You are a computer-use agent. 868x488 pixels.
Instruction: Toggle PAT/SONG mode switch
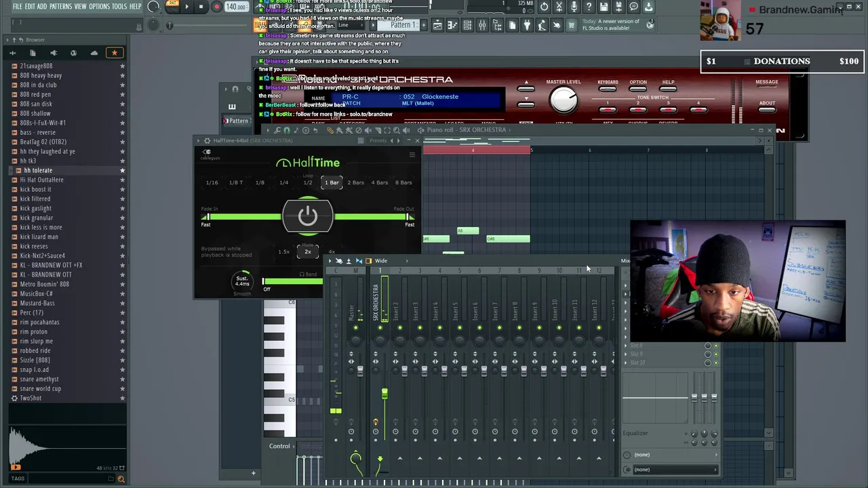pyautogui.click(x=171, y=7)
